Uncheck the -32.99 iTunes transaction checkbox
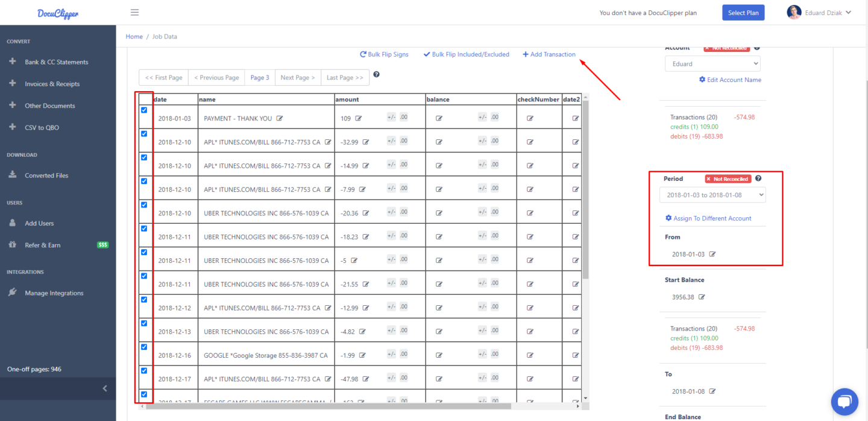The height and width of the screenshot is (421, 868). pos(144,133)
